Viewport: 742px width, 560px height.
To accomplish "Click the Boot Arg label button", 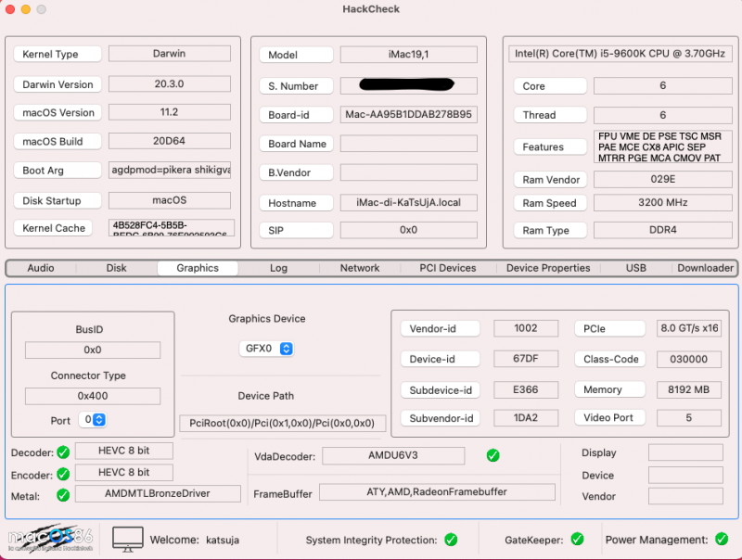I will pos(58,171).
